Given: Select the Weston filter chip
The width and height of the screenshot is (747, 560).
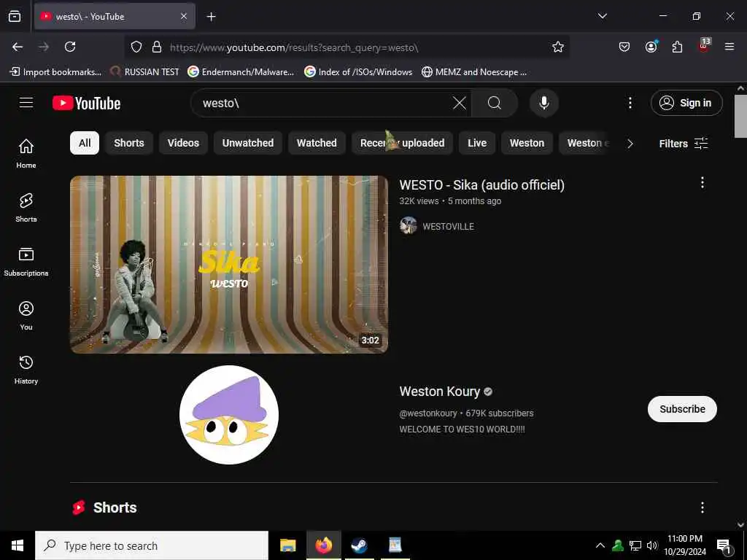Looking at the screenshot, I should [x=527, y=143].
